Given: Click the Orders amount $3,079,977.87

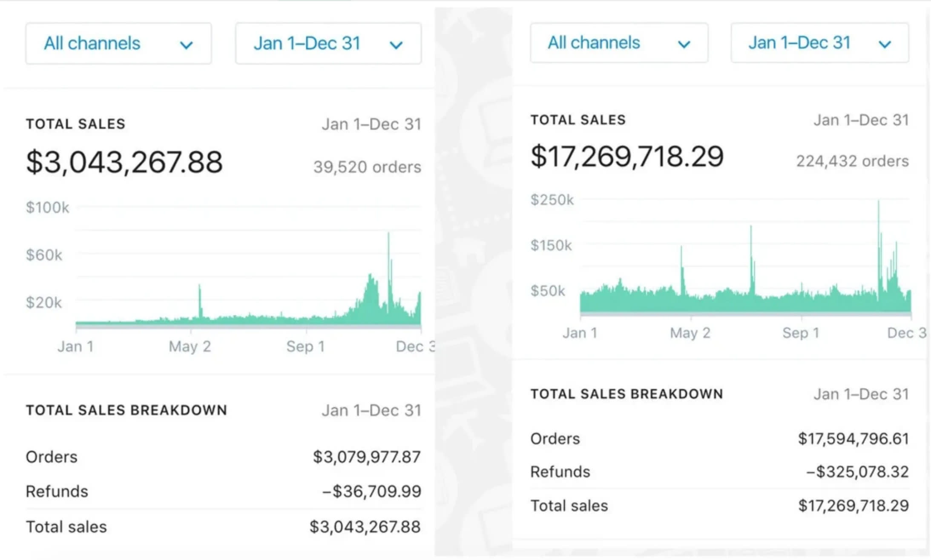Looking at the screenshot, I should [x=367, y=457].
